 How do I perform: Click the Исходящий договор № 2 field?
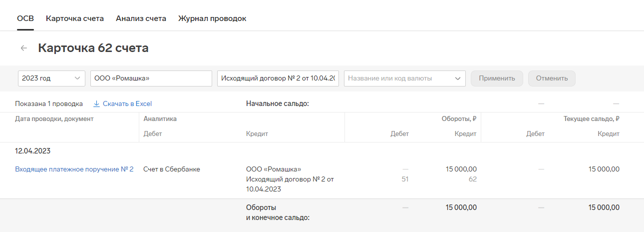click(278, 78)
